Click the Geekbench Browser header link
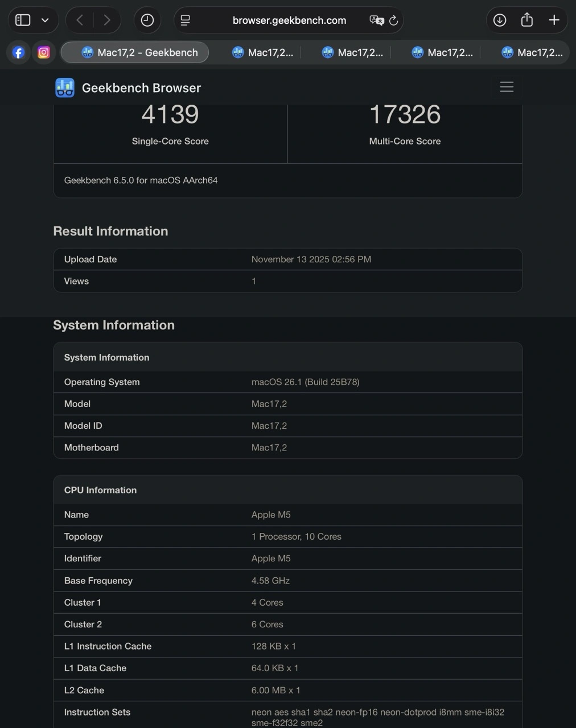576x728 pixels. click(x=141, y=88)
